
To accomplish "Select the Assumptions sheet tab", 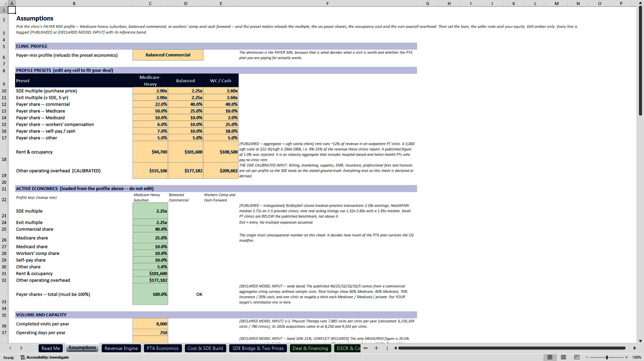I will coord(82,348).
